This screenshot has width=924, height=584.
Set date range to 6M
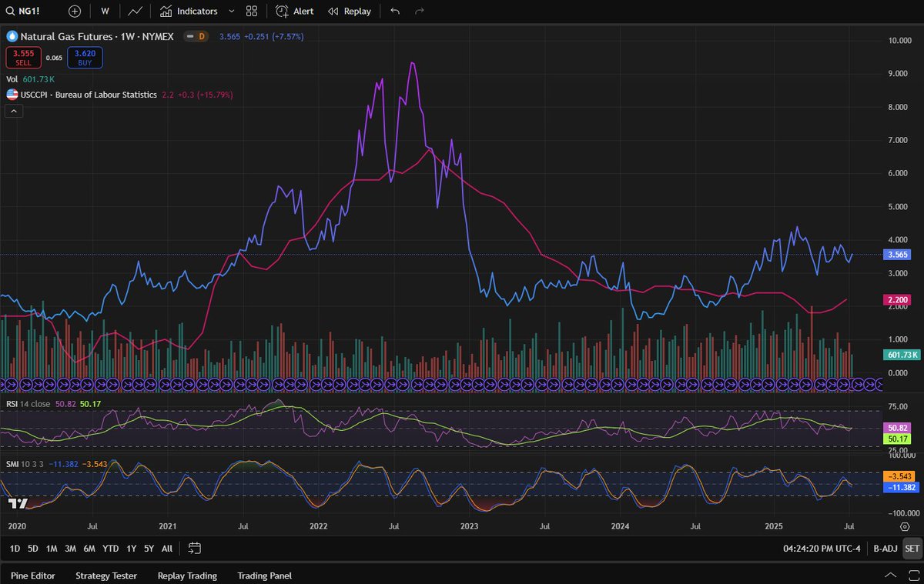tap(89, 549)
